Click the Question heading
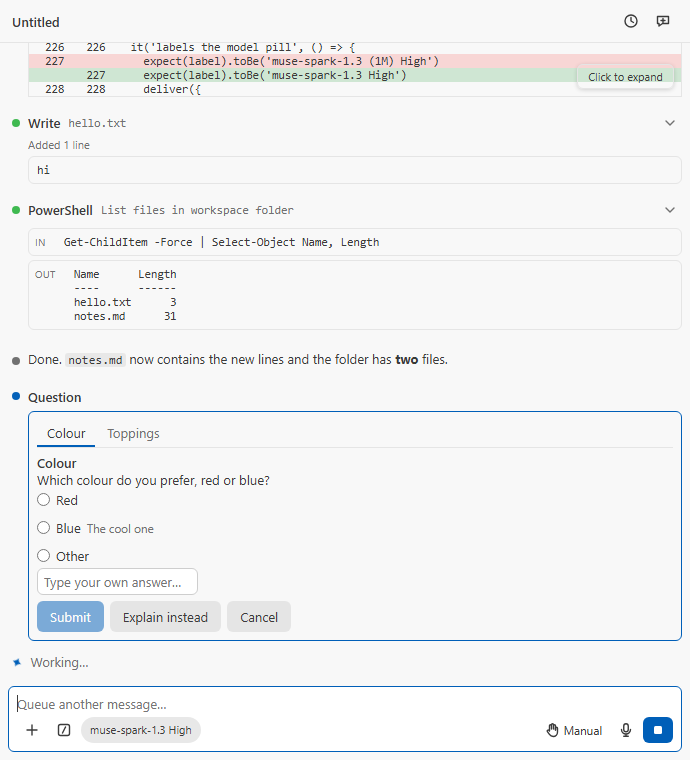Viewport: 690px width, 760px height. click(54, 397)
